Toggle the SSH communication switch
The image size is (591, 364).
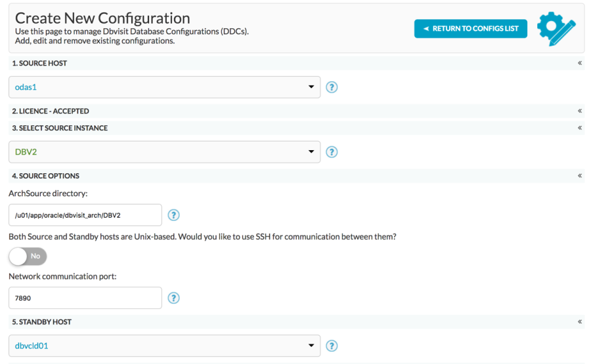pos(28,256)
